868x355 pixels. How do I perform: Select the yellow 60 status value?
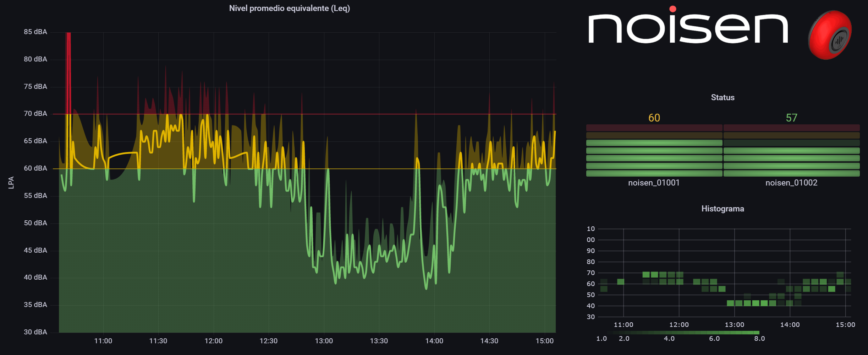(x=654, y=118)
